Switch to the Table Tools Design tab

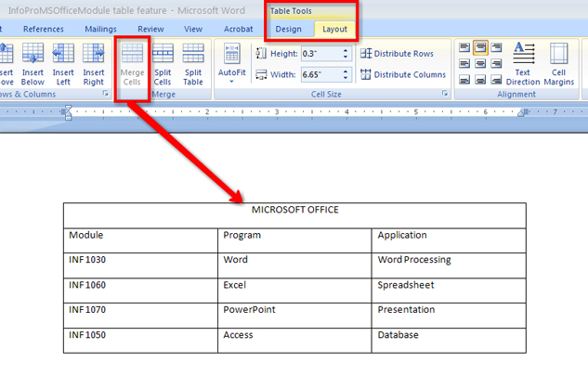(x=288, y=29)
